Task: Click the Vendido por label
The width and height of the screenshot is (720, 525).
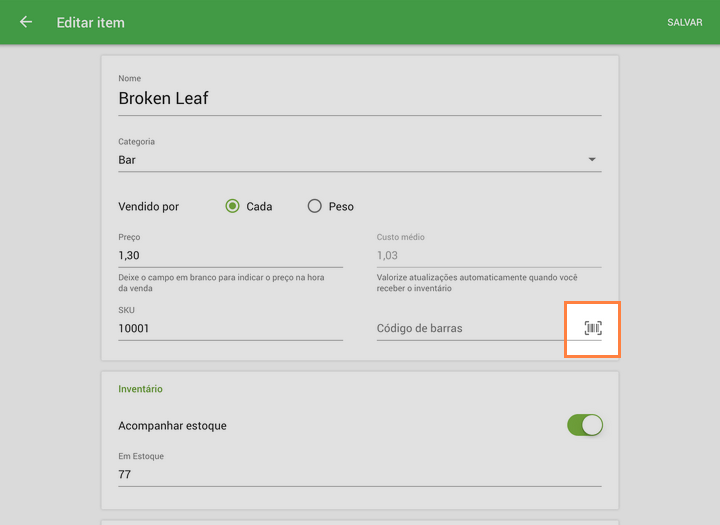Action: (149, 207)
